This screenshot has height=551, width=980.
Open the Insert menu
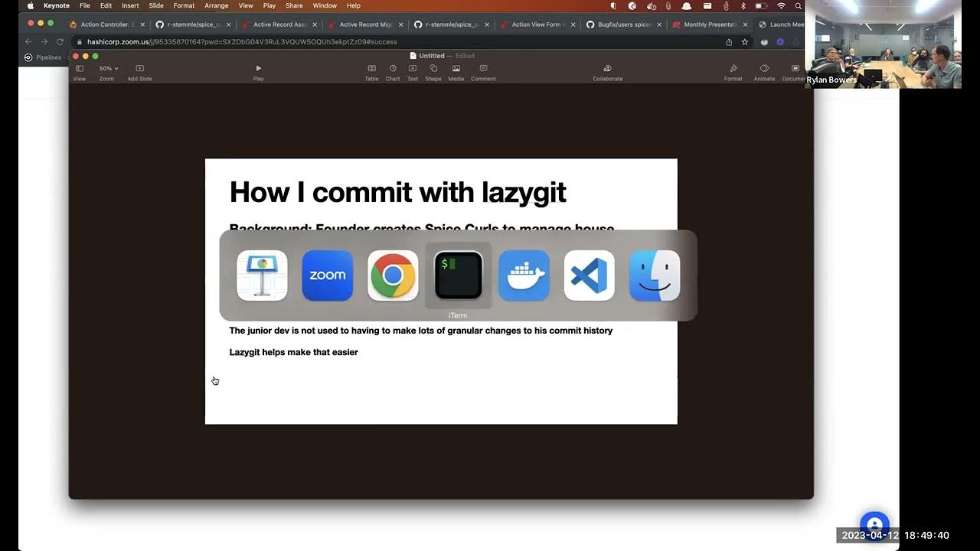click(130, 5)
